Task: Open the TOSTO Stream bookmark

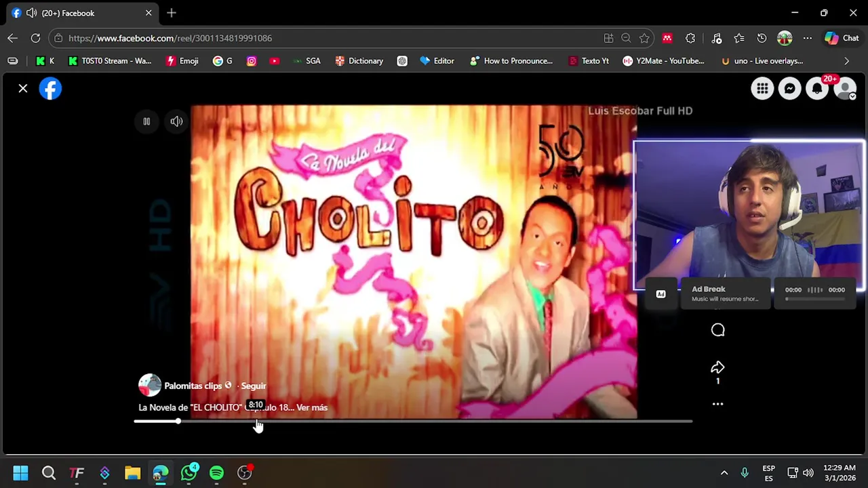Action: pos(110,61)
